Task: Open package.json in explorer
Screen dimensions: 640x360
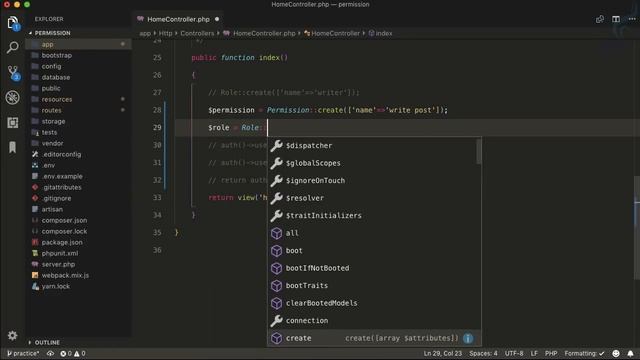Action: [x=62, y=242]
